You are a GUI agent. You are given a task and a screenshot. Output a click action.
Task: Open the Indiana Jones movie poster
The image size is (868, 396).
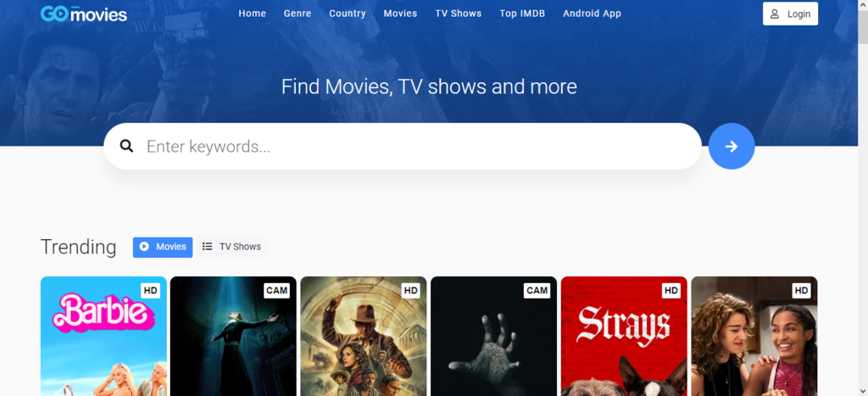coord(363,336)
